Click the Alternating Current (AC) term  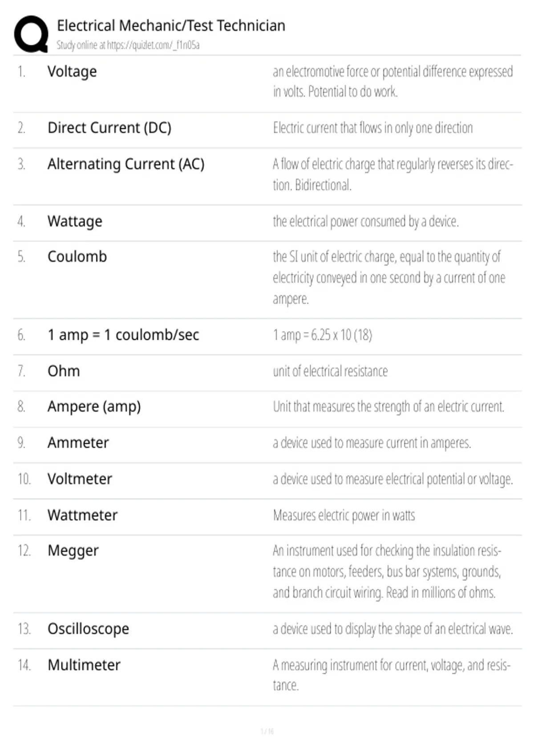click(126, 164)
